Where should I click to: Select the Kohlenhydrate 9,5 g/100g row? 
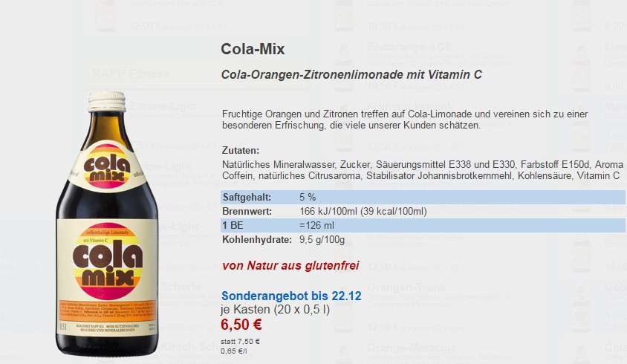pos(423,240)
